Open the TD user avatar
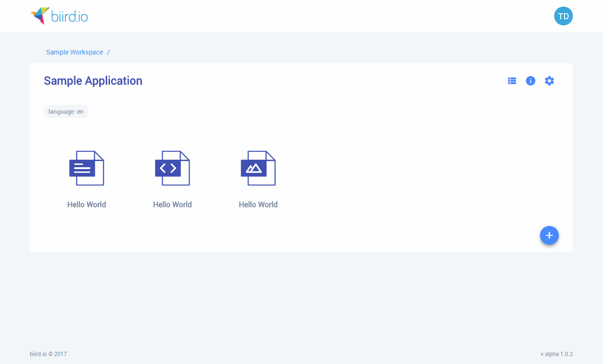The height and width of the screenshot is (364, 603). [563, 15]
